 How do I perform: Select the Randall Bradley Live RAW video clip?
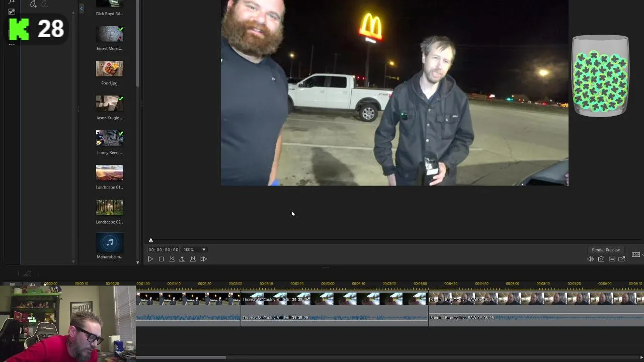536,300
